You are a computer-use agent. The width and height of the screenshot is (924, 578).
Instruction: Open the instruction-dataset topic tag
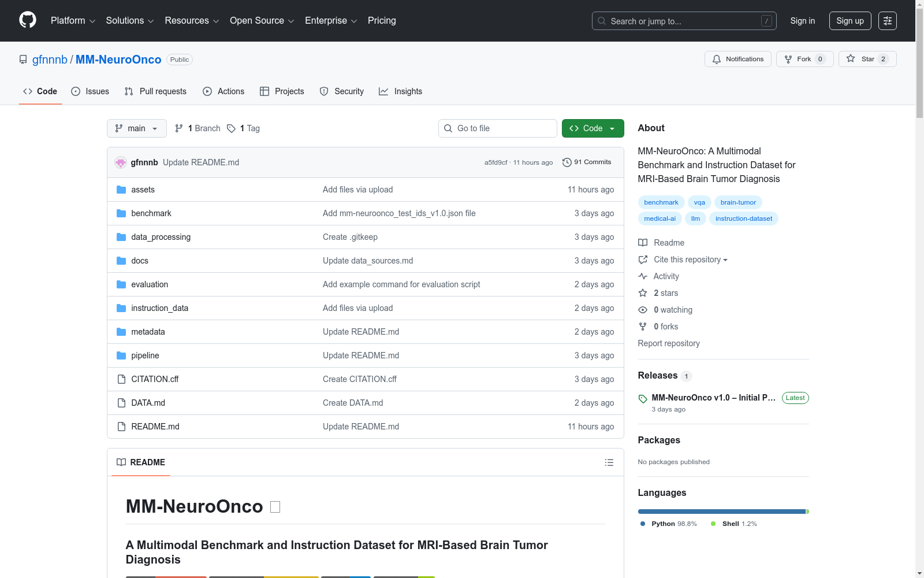(744, 218)
